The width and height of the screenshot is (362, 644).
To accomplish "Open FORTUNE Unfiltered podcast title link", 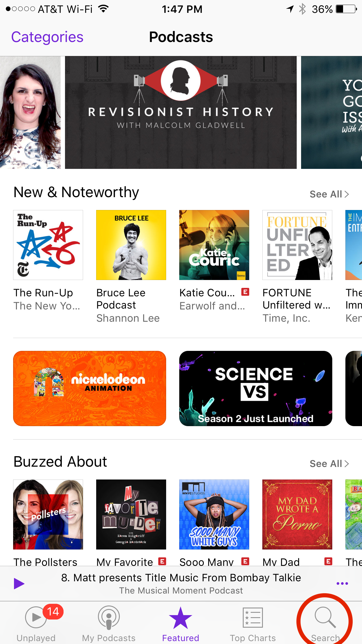I will (296, 299).
